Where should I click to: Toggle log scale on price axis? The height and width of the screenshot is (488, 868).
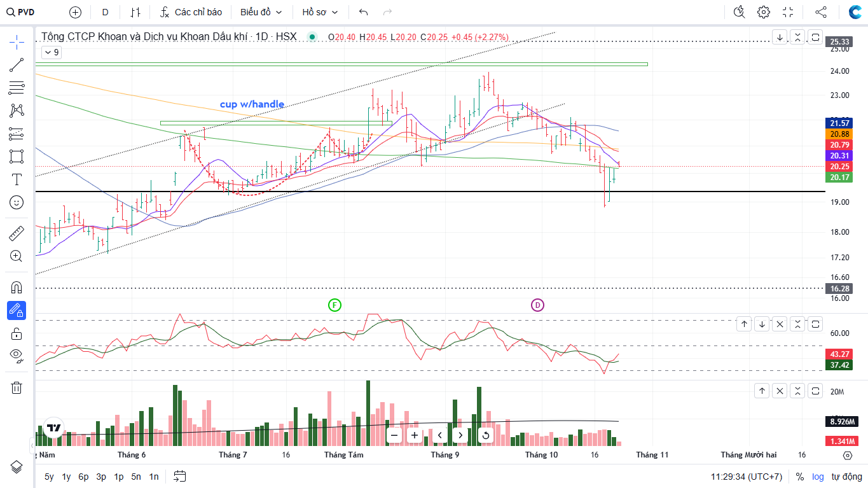tap(817, 477)
